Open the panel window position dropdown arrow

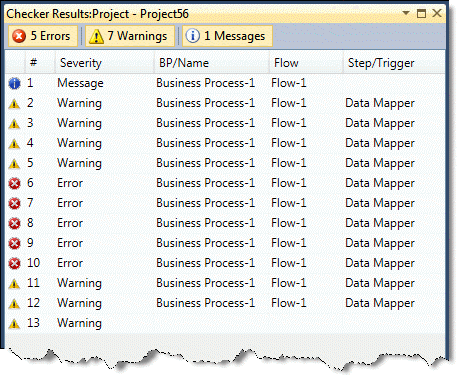pyautogui.click(x=406, y=13)
